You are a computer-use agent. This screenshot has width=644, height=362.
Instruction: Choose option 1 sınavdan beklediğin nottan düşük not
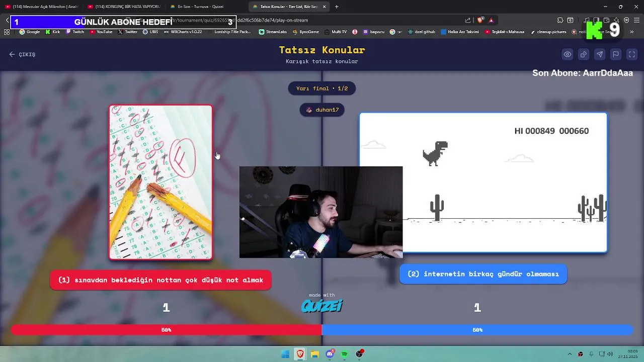coord(160,280)
